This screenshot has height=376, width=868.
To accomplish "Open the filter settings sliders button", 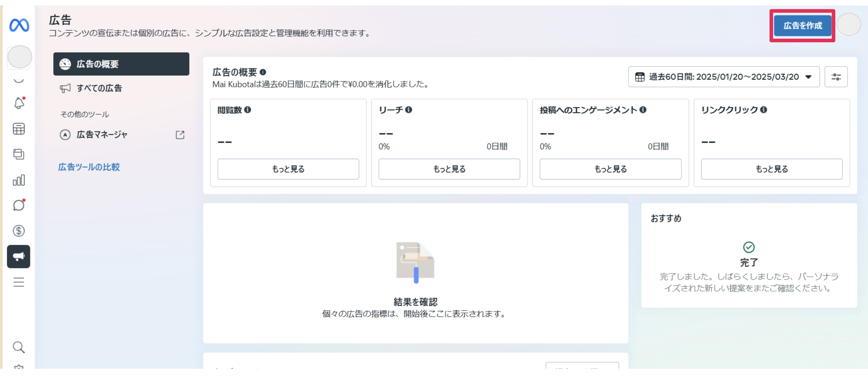I will tap(836, 77).
